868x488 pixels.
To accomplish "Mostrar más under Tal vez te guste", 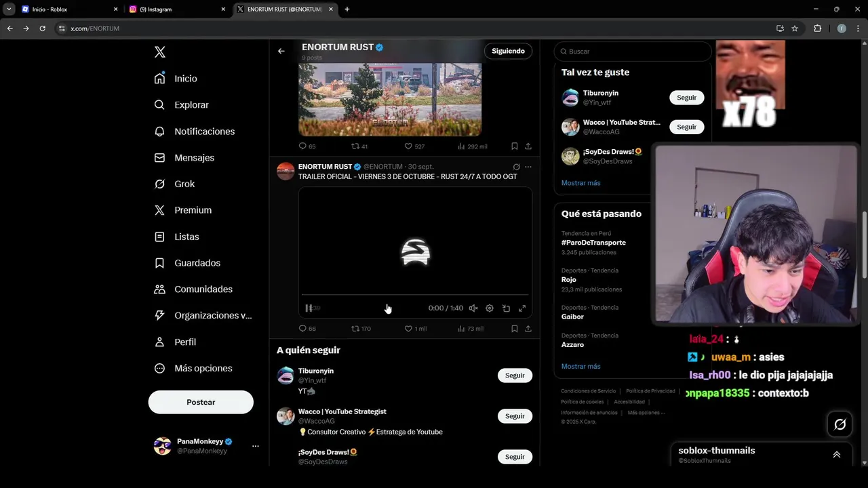I will coord(580,183).
